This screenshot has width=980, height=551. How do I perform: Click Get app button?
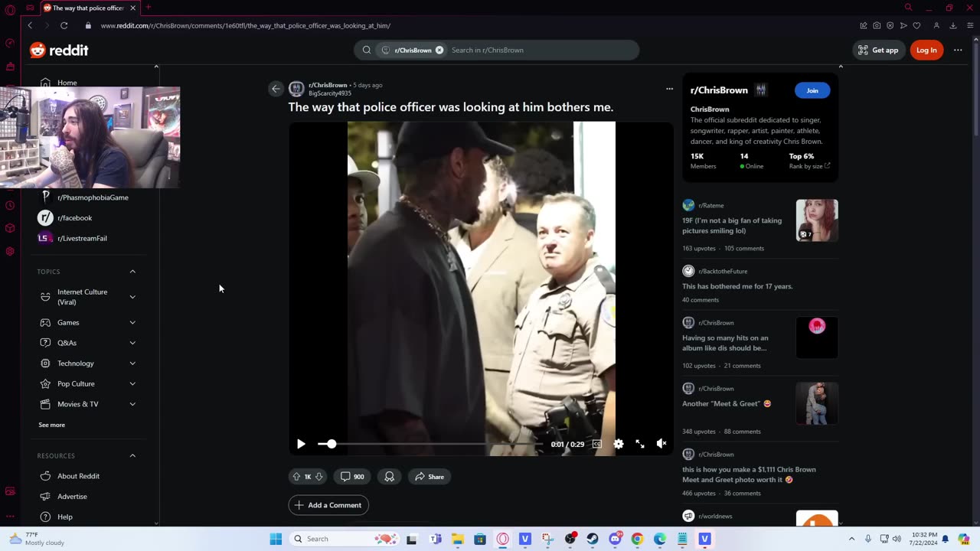pyautogui.click(x=878, y=50)
